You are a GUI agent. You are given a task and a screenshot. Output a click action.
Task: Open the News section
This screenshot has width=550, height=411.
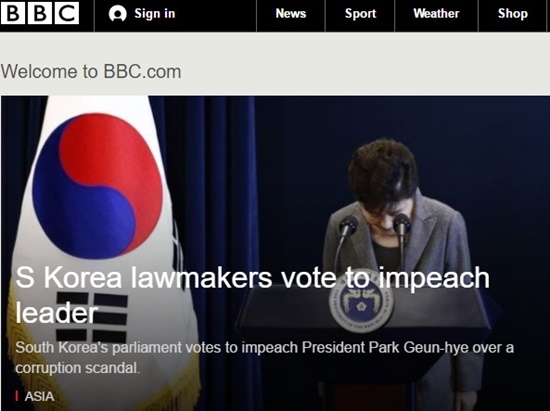(x=291, y=14)
